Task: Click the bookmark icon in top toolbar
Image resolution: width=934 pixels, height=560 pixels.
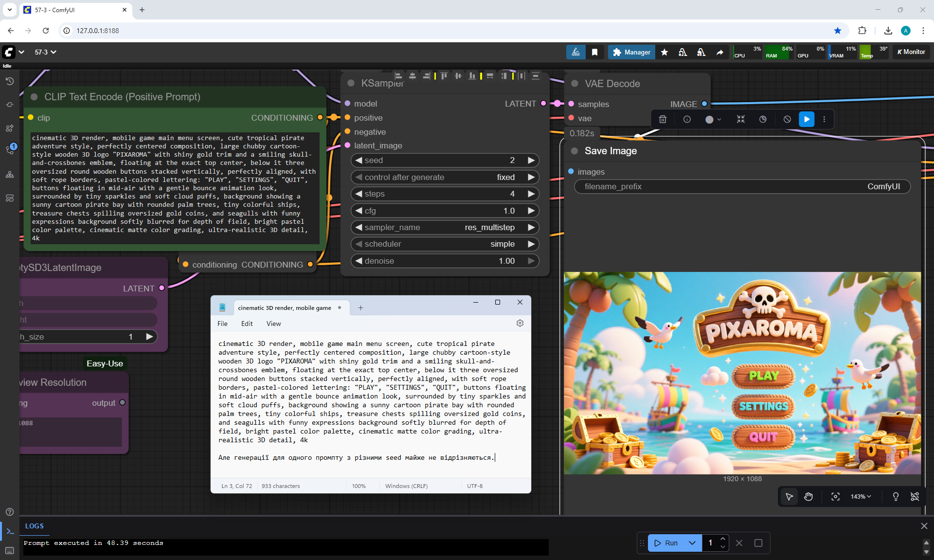Action: (594, 52)
